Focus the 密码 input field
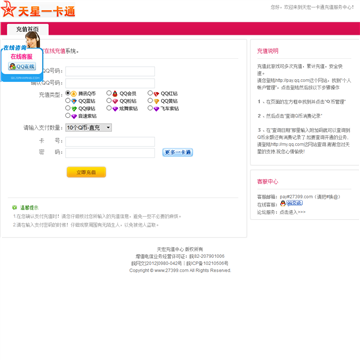The width and height of the screenshot is (360, 360). [x=110, y=153]
